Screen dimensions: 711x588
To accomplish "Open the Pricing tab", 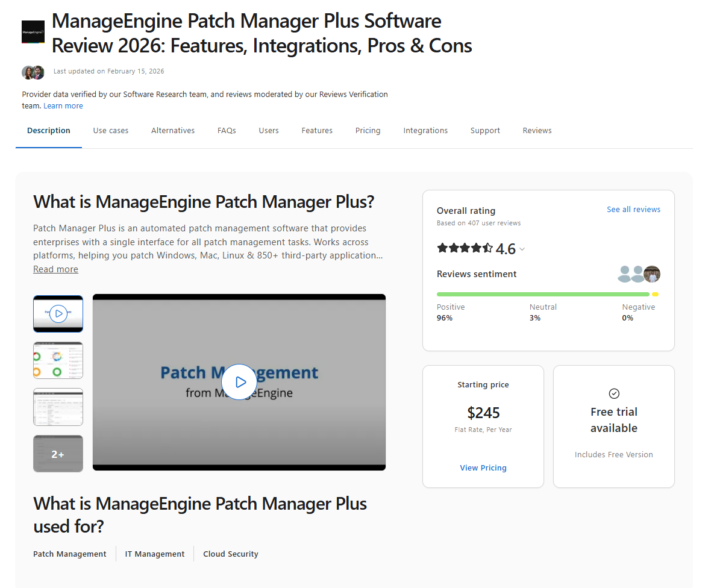I will tap(368, 131).
